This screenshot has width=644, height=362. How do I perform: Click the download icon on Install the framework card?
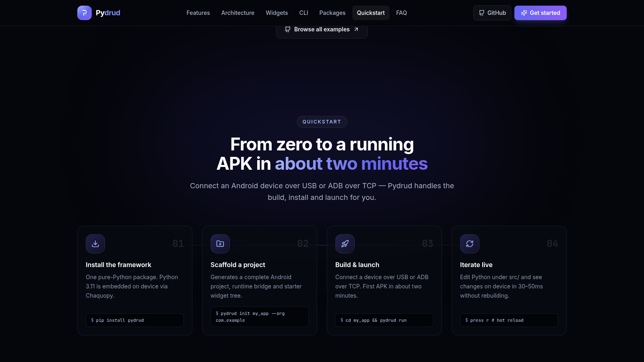click(x=95, y=244)
